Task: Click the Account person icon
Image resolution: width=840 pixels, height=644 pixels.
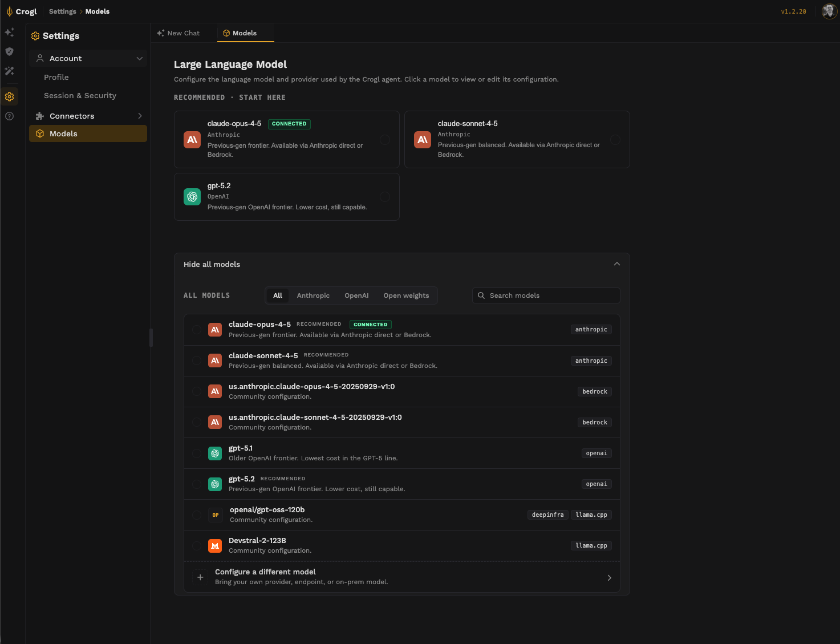Action: tap(40, 58)
